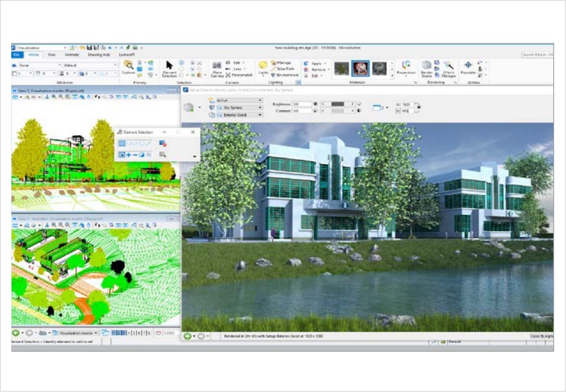This screenshot has width=566, height=392.
Task: Click the Place Camera icon
Action: 217,66
